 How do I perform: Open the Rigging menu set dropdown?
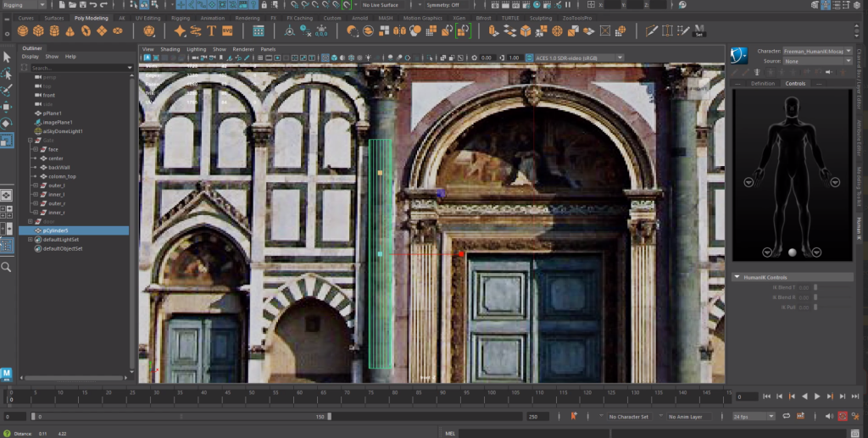[x=24, y=4]
